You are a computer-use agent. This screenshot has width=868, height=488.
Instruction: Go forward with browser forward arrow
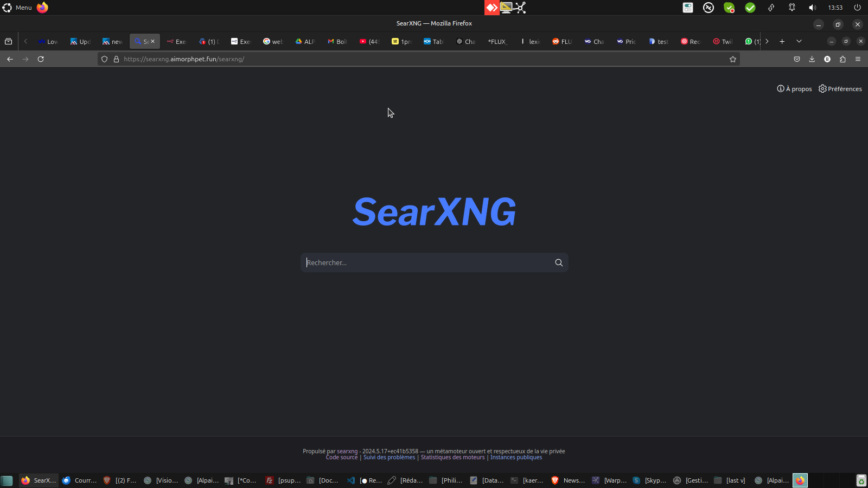[25, 59]
